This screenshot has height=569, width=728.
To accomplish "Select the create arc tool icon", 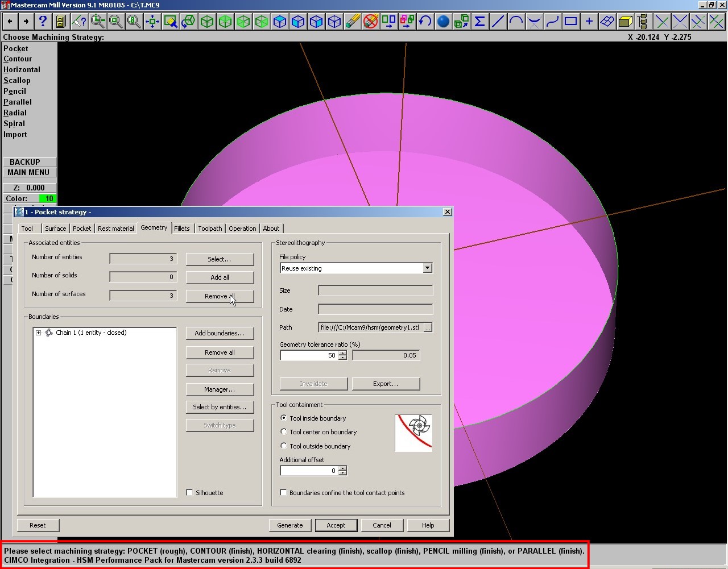I will 516,22.
